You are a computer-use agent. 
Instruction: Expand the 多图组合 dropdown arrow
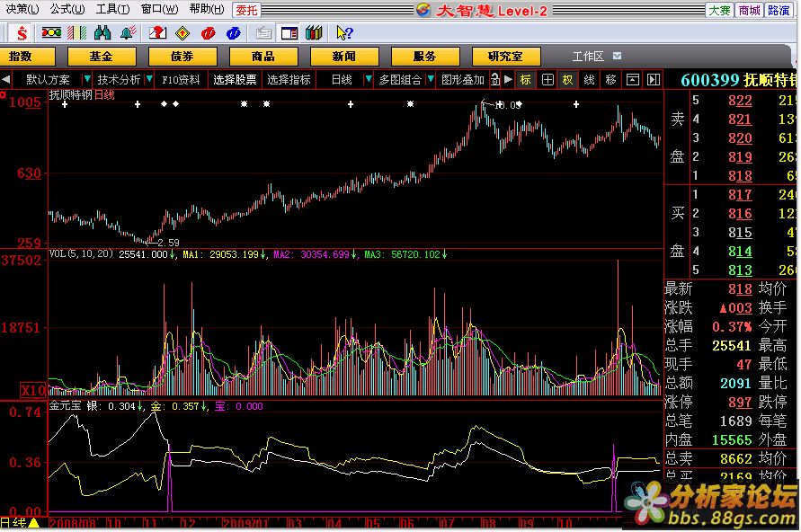click(x=431, y=79)
